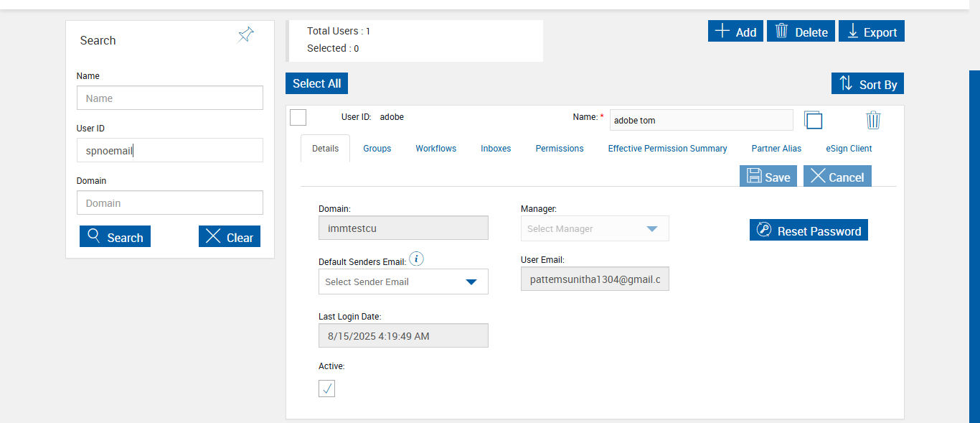Open the Sort By options

[x=867, y=84]
